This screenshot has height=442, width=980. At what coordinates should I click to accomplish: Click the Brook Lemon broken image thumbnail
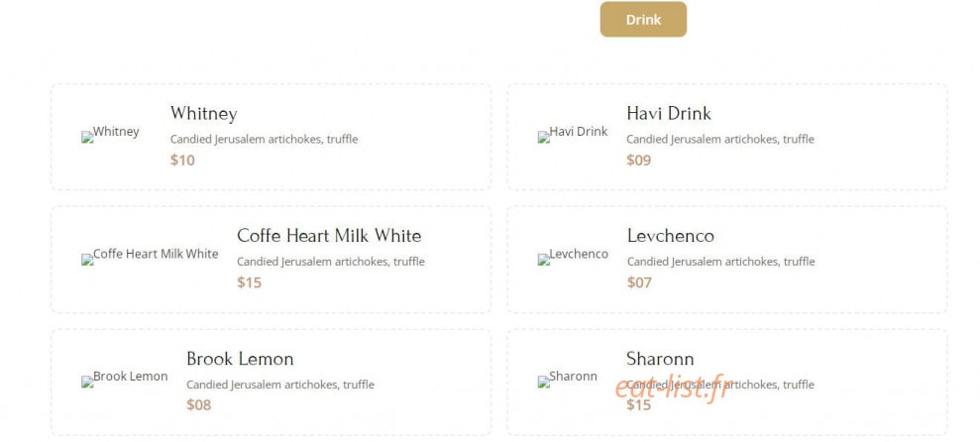tap(125, 378)
